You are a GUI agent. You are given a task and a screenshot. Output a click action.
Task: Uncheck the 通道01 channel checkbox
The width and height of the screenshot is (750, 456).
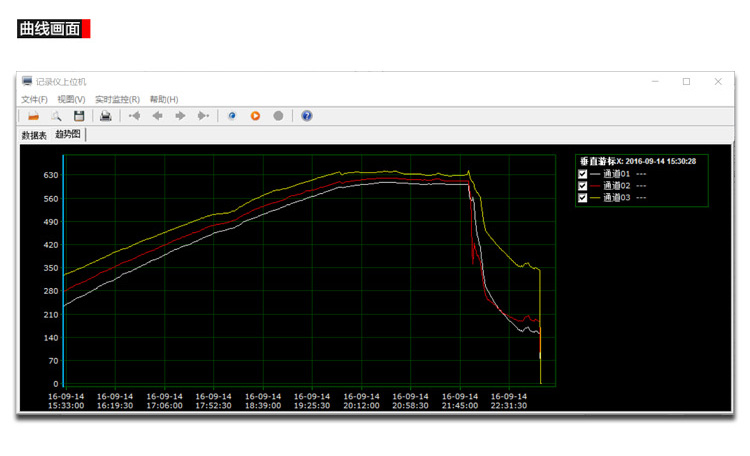(583, 174)
